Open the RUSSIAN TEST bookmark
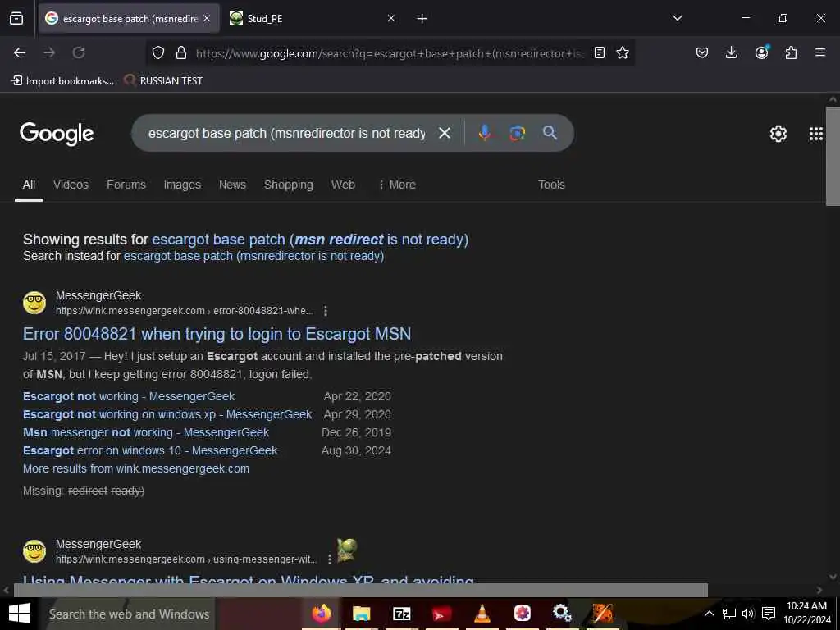 [163, 81]
